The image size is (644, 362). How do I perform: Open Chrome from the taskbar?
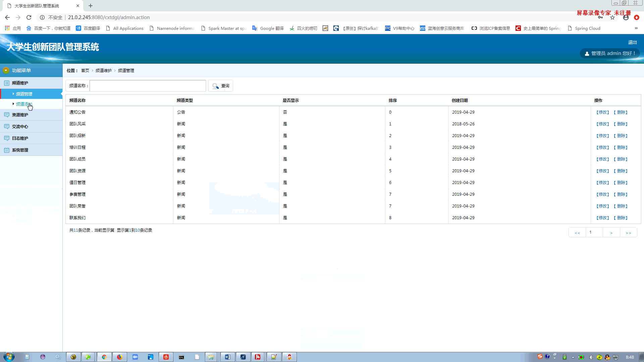[x=104, y=357]
